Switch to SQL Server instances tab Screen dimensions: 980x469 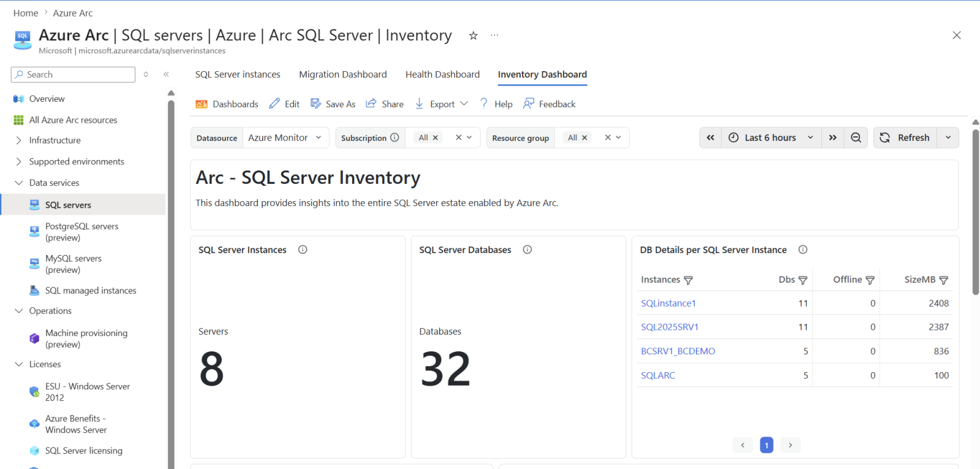point(238,75)
